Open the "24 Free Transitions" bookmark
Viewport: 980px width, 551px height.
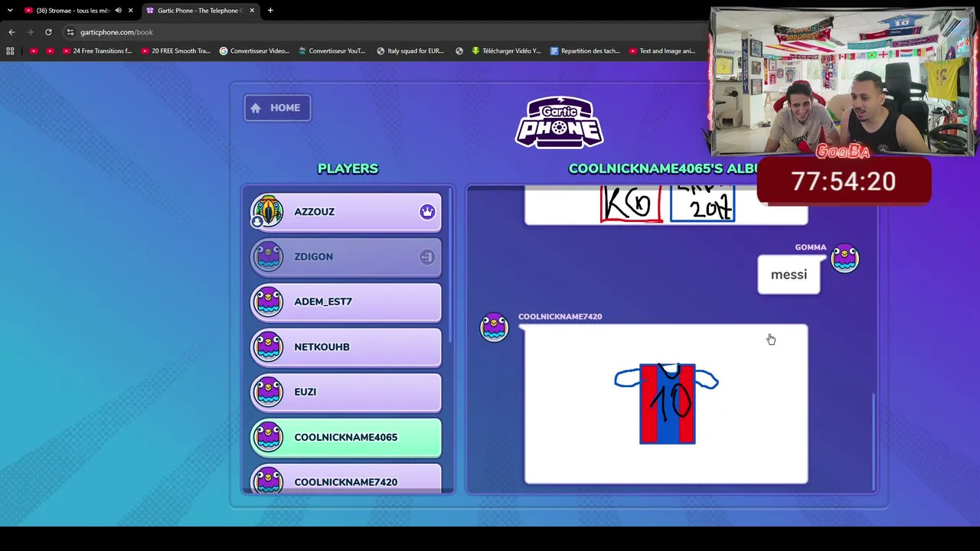97,51
